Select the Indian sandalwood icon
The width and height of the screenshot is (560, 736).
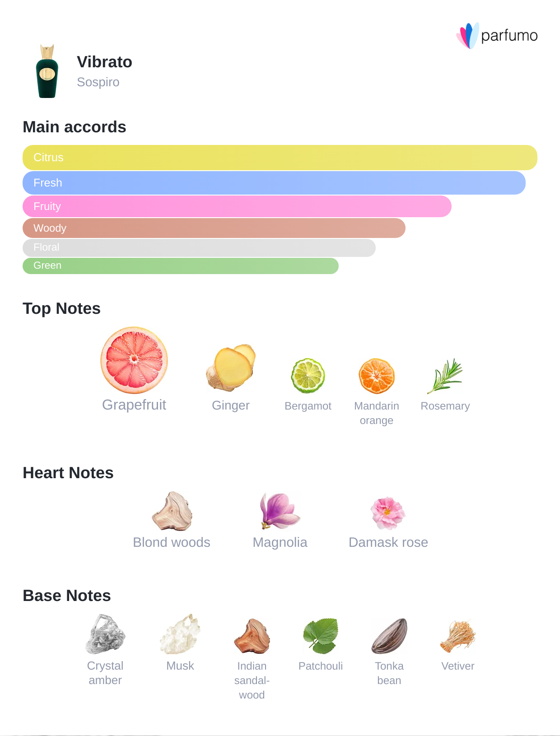pos(252,636)
